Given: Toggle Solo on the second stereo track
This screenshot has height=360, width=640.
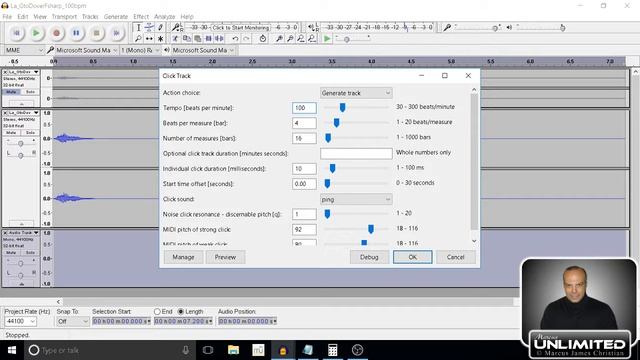Looking at the screenshot, I should [30, 133].
